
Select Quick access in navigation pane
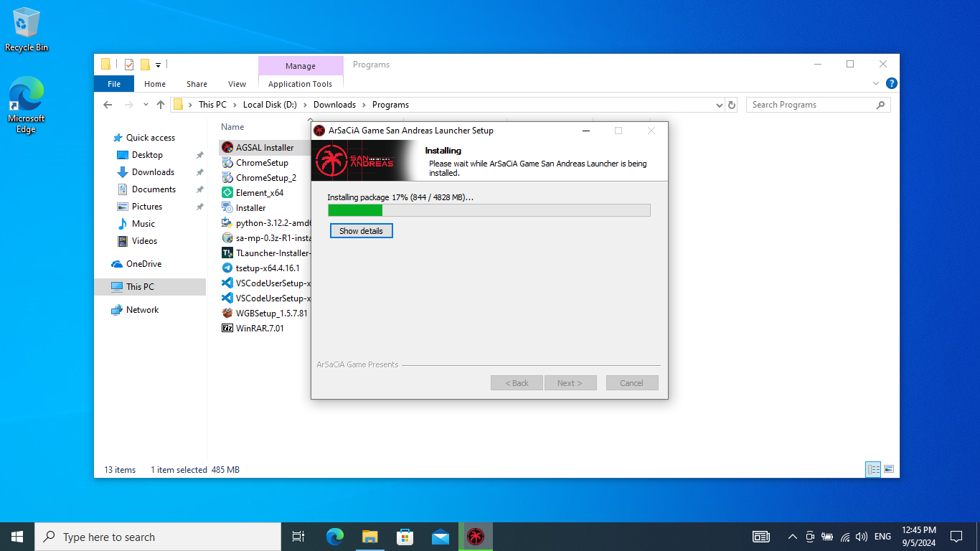pyautogui.click(x=151, y=138)
